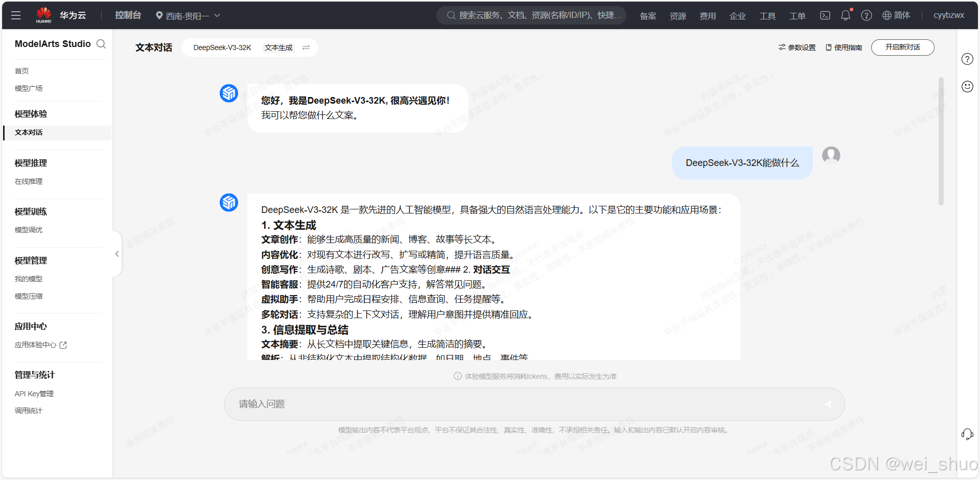
Task: Open 模型调优 in sidebar
Action: [29, 230]
